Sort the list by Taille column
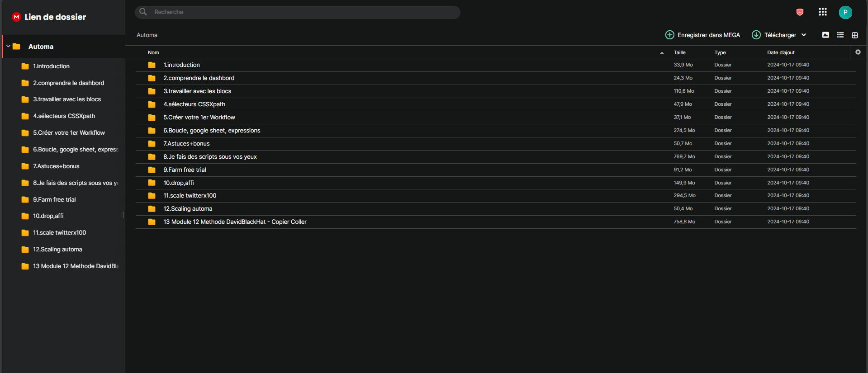This screenshot has height=373, width=868. pos(679,52)
